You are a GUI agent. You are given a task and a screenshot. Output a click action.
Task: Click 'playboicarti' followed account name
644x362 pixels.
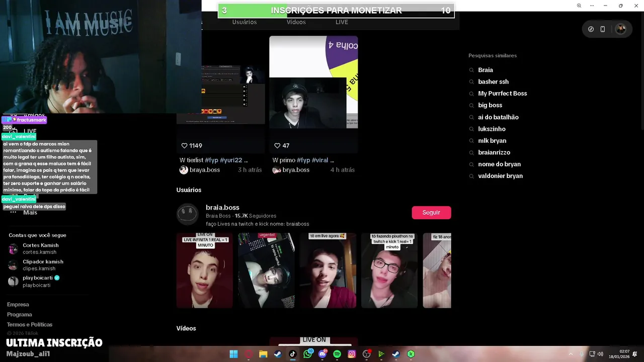(38, 278)
